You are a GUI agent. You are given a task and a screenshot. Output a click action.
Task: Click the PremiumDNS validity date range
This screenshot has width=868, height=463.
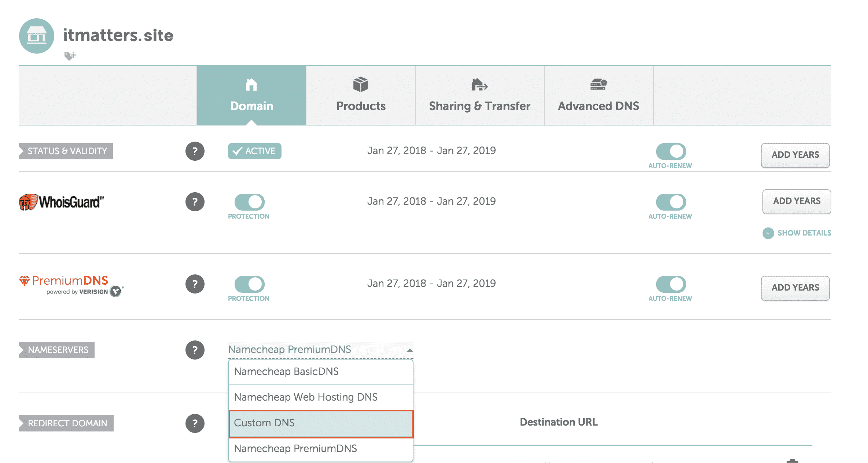pyautogui.click(x=431, y=283)
